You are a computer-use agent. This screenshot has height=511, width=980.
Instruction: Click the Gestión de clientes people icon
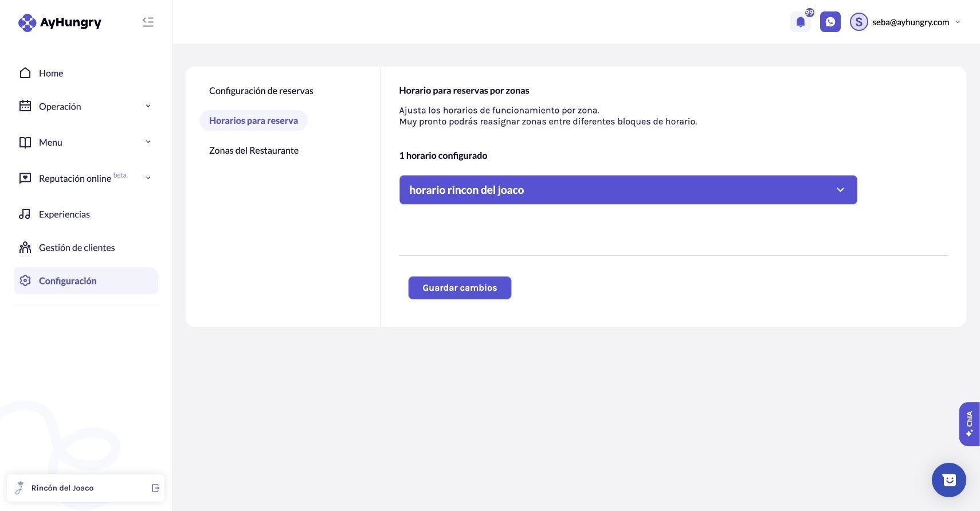25,247
